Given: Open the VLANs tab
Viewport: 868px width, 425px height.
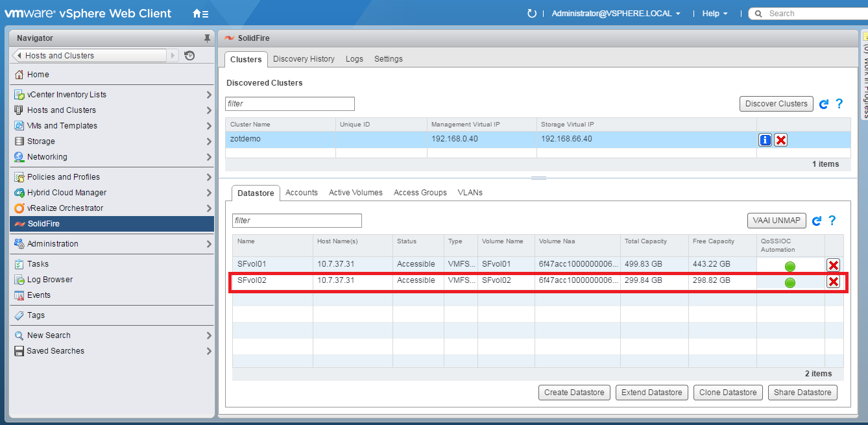Looking at the screenshot, I should click(470, 193).
